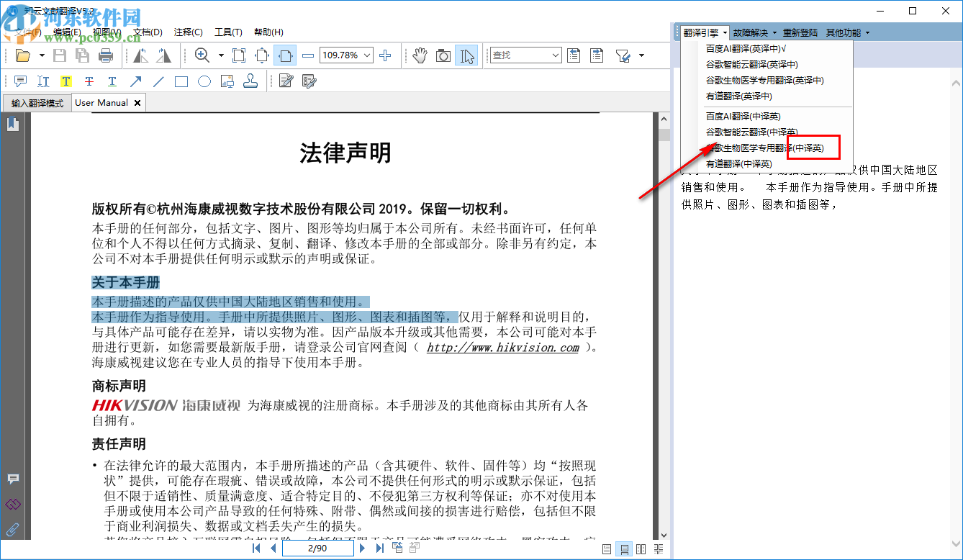Open the 查找 search combo box
The width and height of the screenshot is (963, 560).
pyautogui.click(x=525, y=55)
